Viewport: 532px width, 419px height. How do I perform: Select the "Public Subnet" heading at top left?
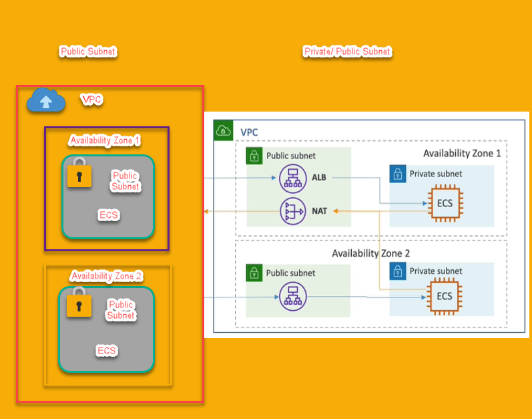[x=88, y=51]
